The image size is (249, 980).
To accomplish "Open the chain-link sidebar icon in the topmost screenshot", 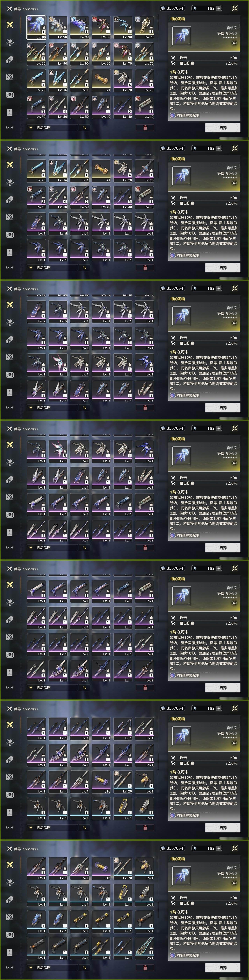I will tap(10, 60).
